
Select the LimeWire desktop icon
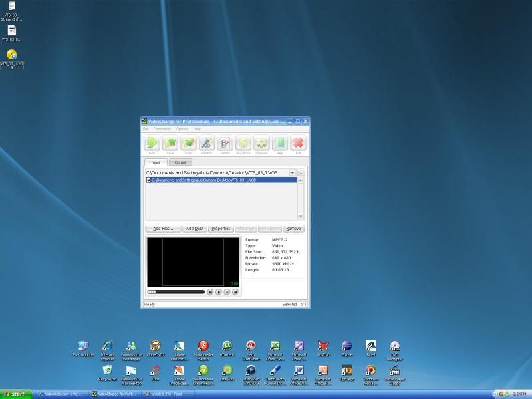pos(227,373)
